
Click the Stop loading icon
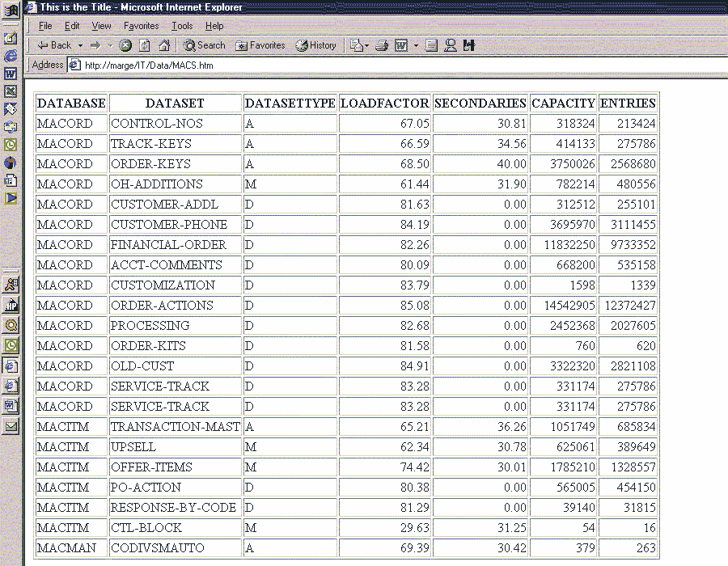125,45
